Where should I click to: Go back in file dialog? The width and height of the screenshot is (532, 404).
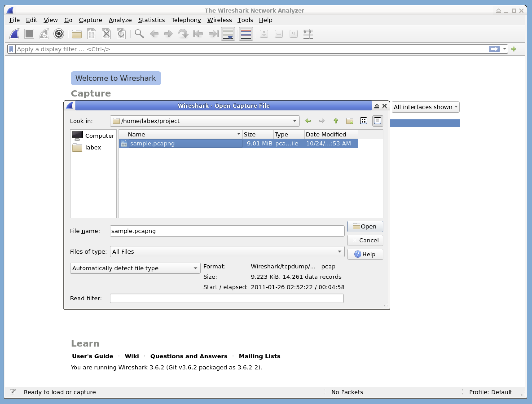pos(308,121)
